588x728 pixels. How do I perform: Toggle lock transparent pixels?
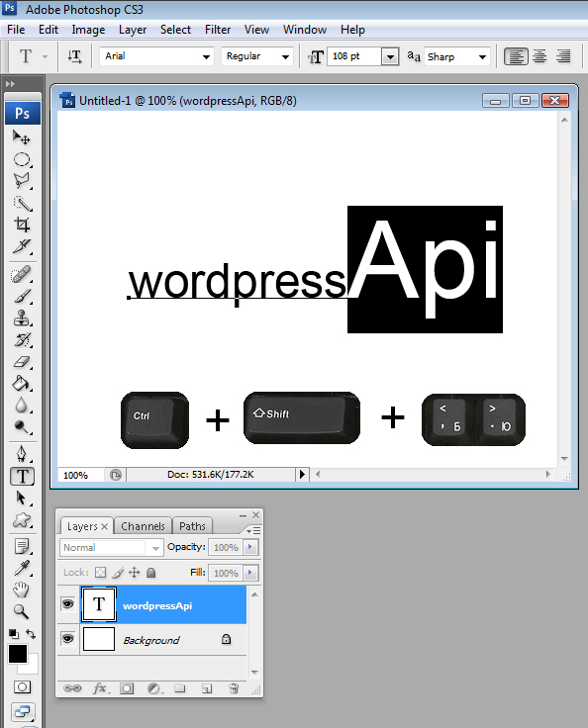tap(100, 573)
